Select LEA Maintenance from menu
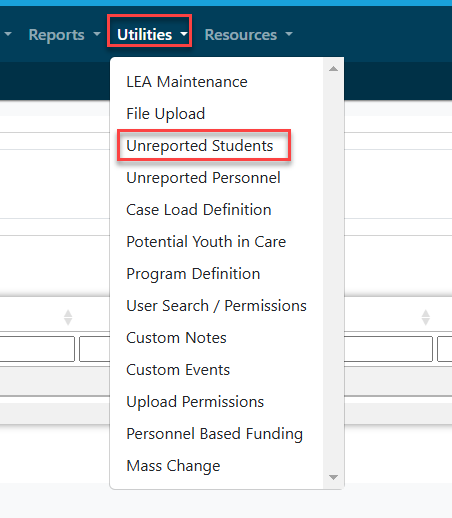Image resolution: width=452 pixels, height=518 pixels. tap(187, 82)
